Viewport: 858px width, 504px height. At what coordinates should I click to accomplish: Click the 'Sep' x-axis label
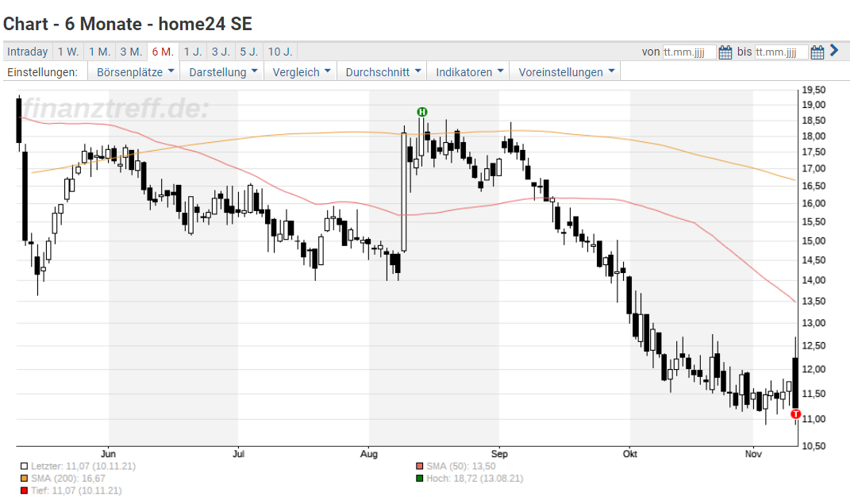[x=499, y=454]
